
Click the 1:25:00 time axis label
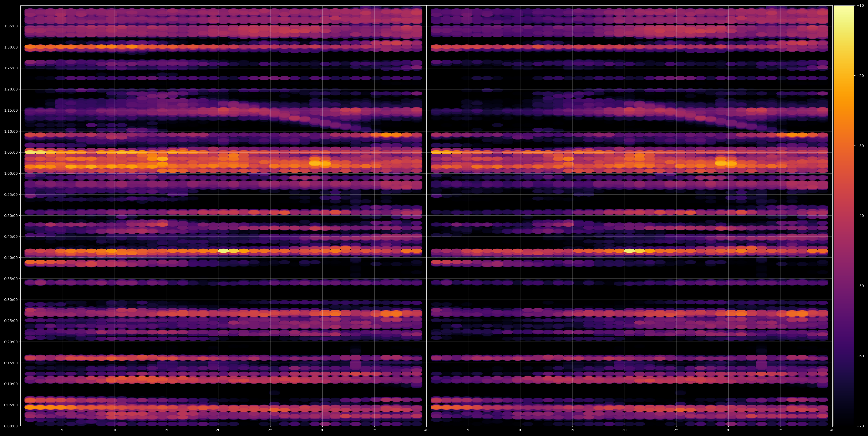tap(11, 68)
